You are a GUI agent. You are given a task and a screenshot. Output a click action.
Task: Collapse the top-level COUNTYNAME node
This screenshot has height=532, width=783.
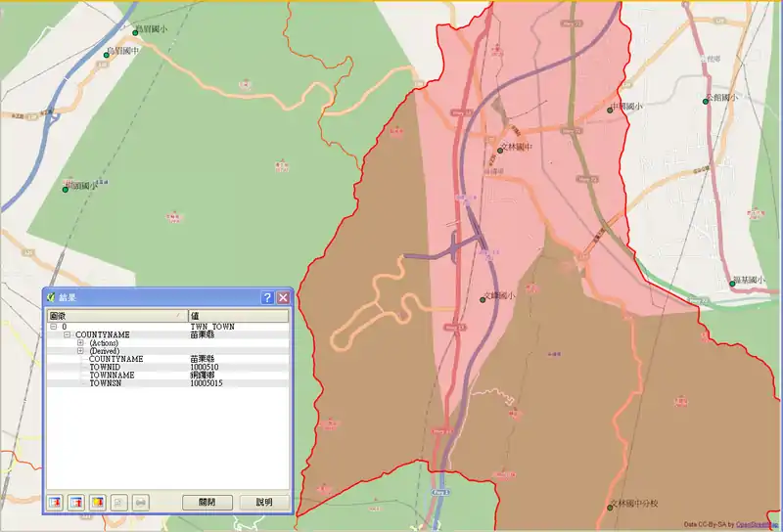68,334
